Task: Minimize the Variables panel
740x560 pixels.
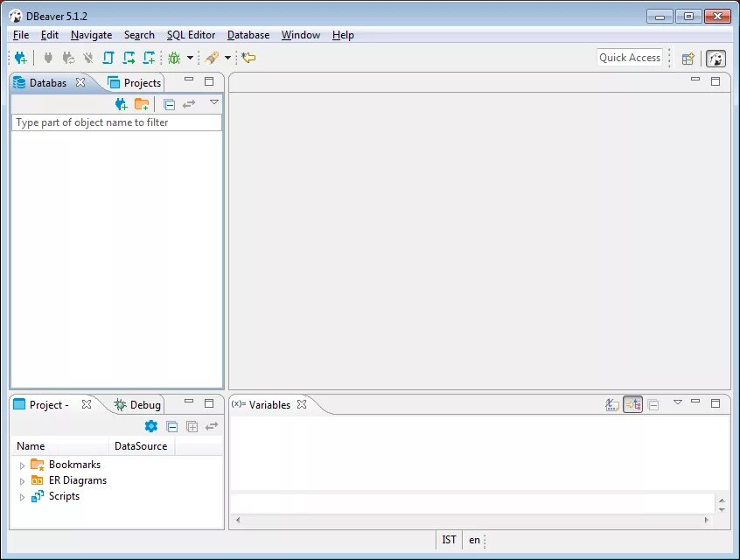Action: pos(695,401)
